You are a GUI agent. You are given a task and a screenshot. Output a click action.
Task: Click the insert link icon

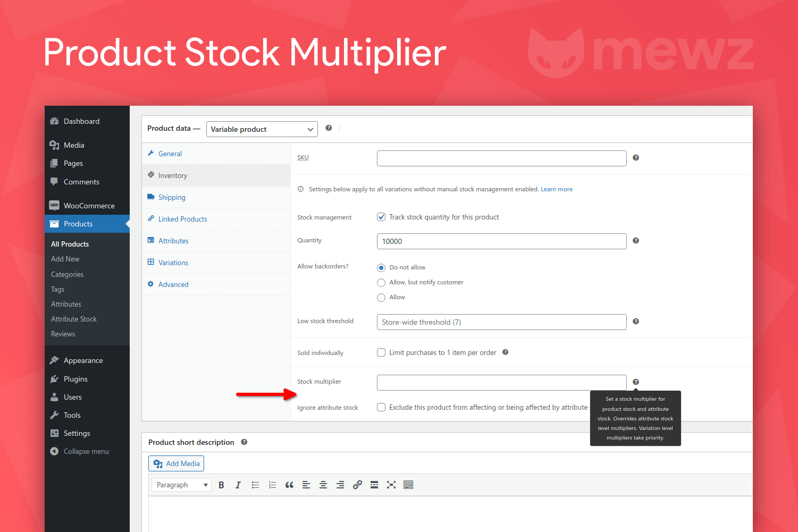(357, 485)
